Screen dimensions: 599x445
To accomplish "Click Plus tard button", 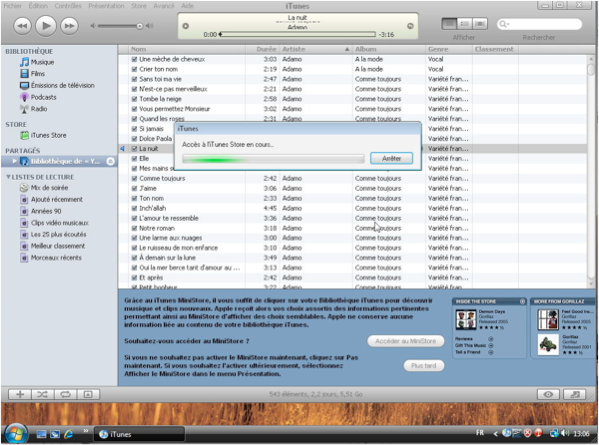I will pyautogui.click(x=424, y=366).
